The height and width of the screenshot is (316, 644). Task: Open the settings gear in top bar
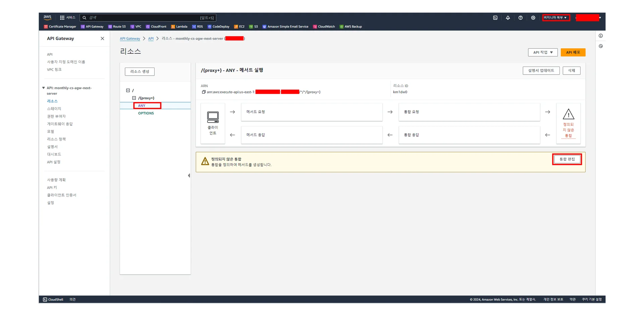533,18
